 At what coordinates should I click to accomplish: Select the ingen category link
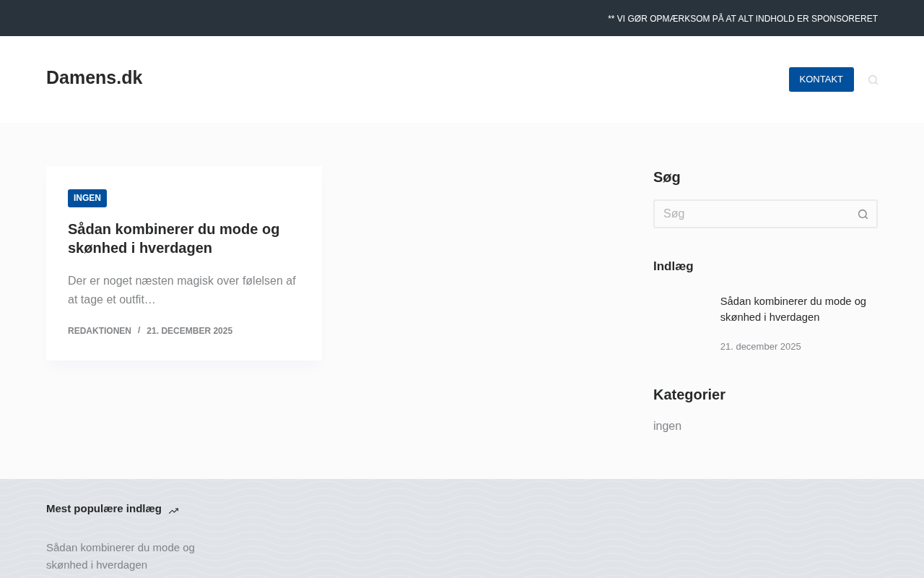[x=667, y=426]
